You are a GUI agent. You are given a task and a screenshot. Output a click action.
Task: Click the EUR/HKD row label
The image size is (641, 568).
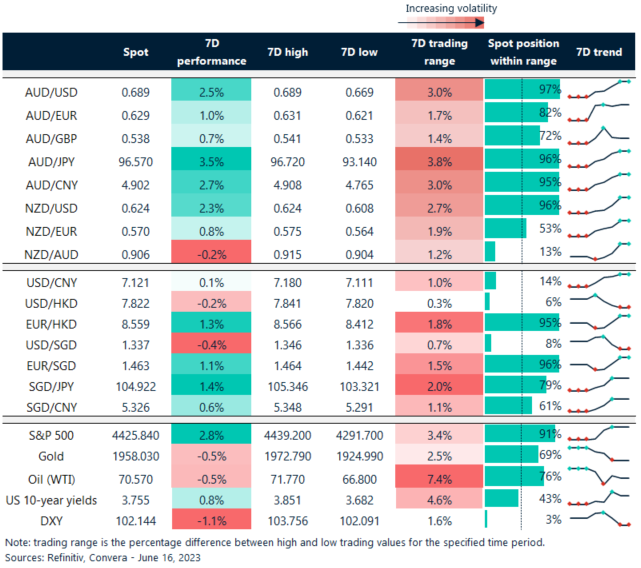coord(55,324)
